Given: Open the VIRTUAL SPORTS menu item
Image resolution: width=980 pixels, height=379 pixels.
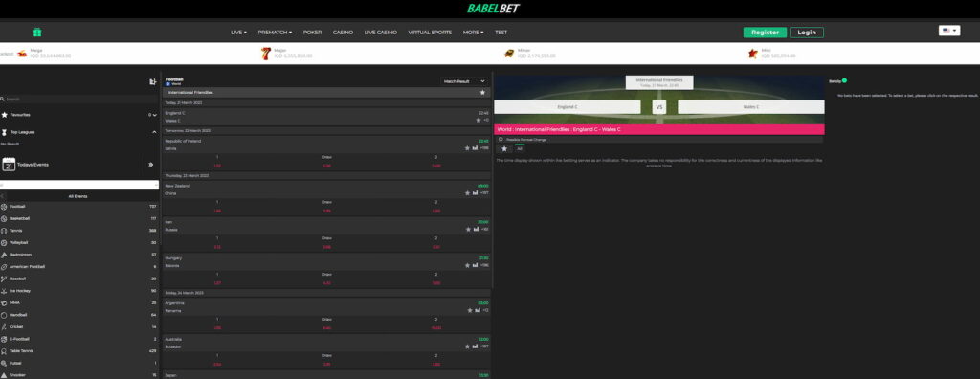Looking at the screenshot, I should tap(430, 32).
